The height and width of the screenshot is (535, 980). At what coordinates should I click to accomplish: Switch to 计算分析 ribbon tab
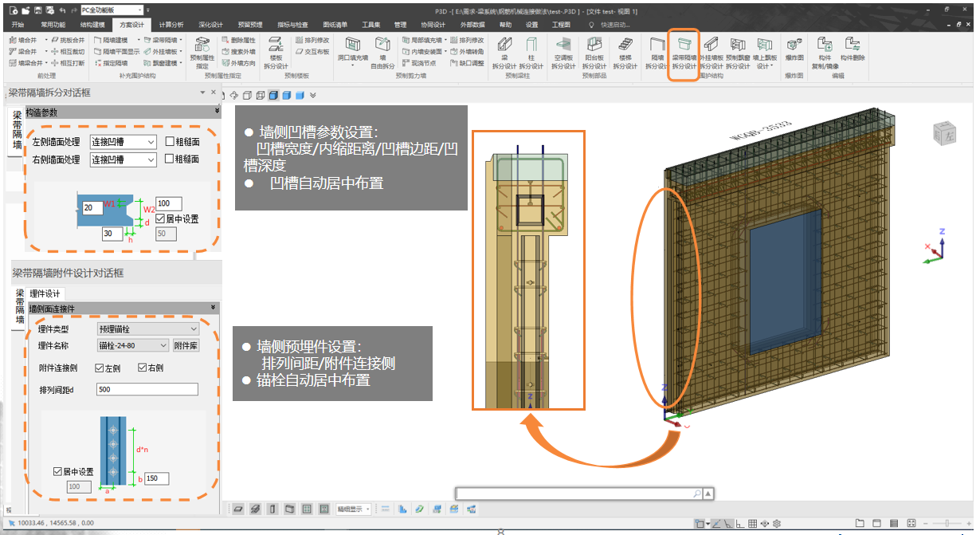[171, 25]
